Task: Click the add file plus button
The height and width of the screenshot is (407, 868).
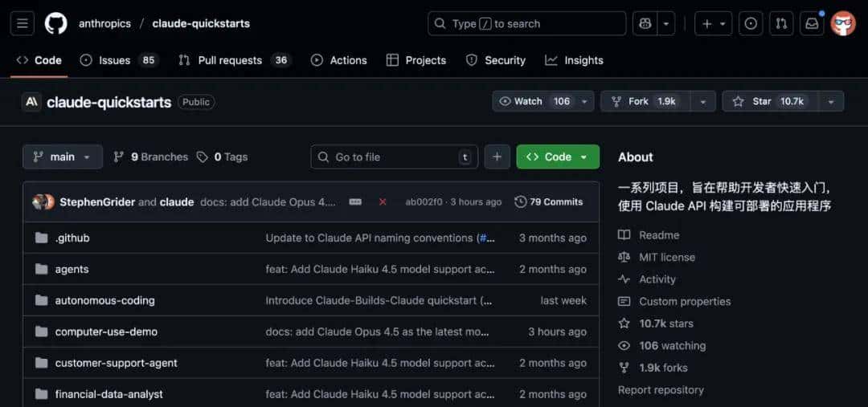Action: (x=497, y=157)
